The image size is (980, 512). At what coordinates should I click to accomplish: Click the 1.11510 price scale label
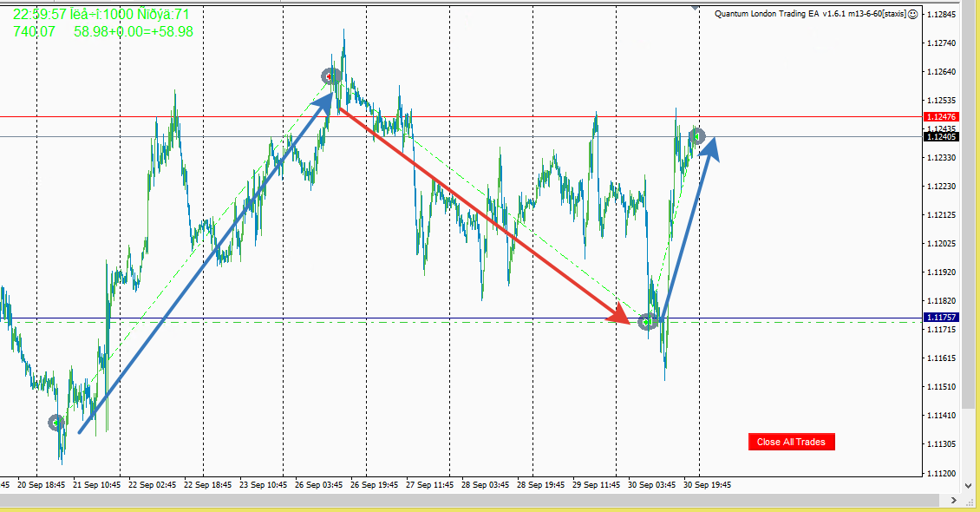941,387
